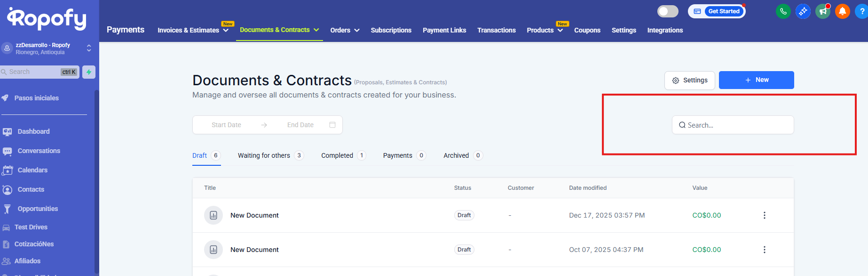This screenshot has height=276, width=868.
Task: Click the Settings button beside New
Action: coord(689,80)
